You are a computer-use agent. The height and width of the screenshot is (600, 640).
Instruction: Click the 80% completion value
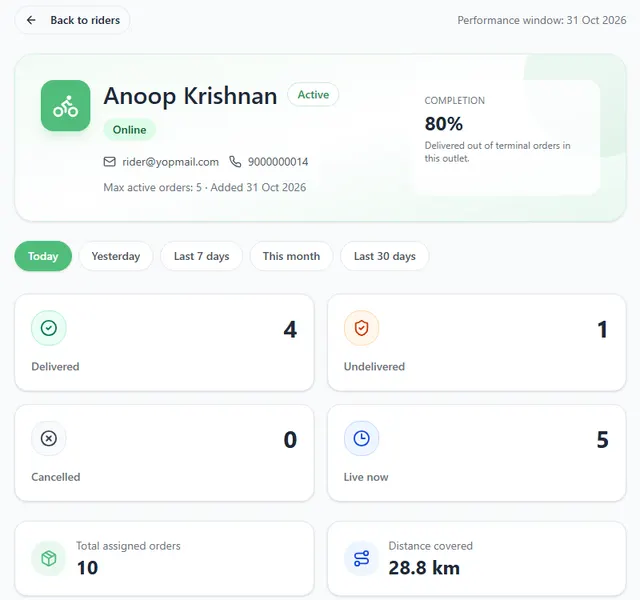point(444,124)
